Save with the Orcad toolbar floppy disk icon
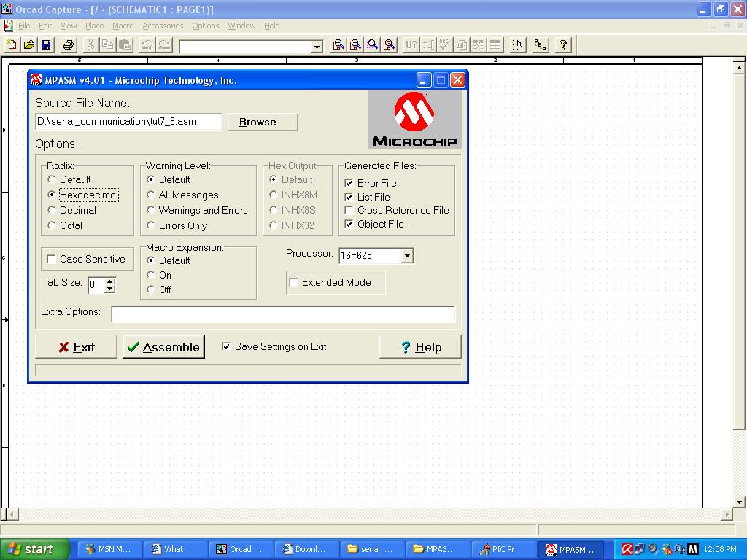747x560 pixels. 46,44
